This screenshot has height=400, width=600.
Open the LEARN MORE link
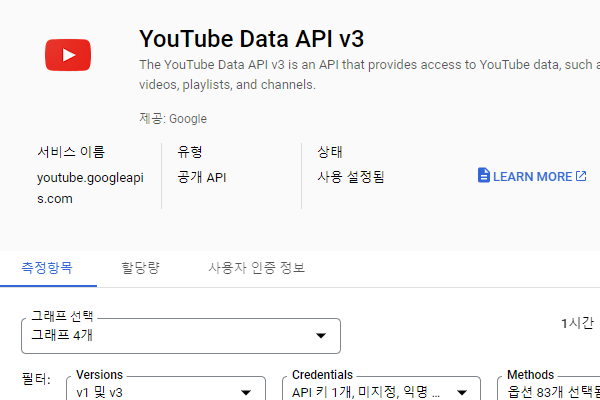pyautogui.click(x=532, y=176)
